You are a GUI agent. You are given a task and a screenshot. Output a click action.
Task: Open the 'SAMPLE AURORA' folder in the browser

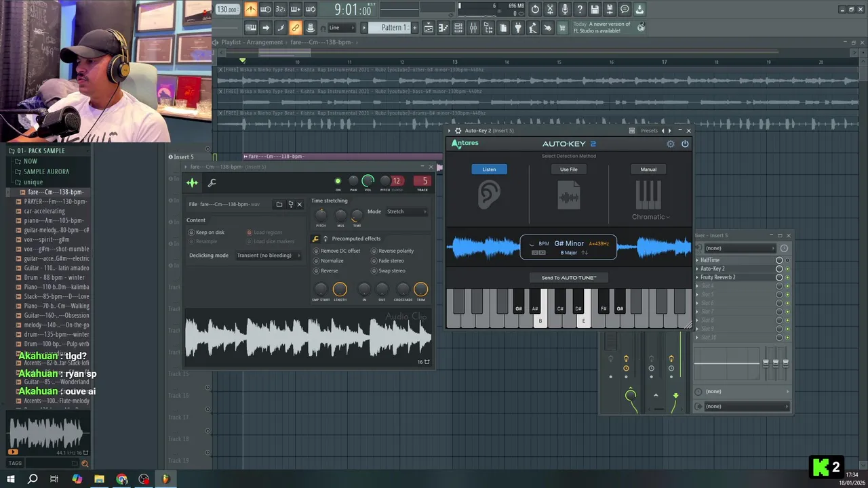pyautogui.click(x=46, y=171)
